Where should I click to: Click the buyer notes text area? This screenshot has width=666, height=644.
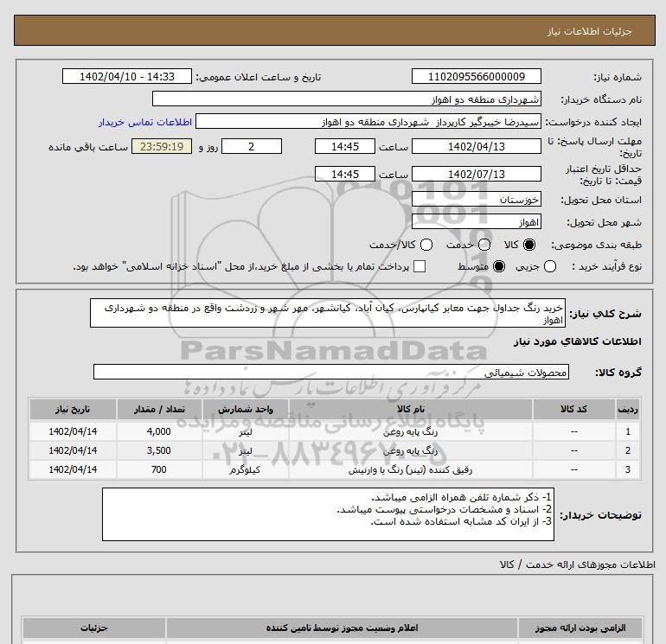328,514
